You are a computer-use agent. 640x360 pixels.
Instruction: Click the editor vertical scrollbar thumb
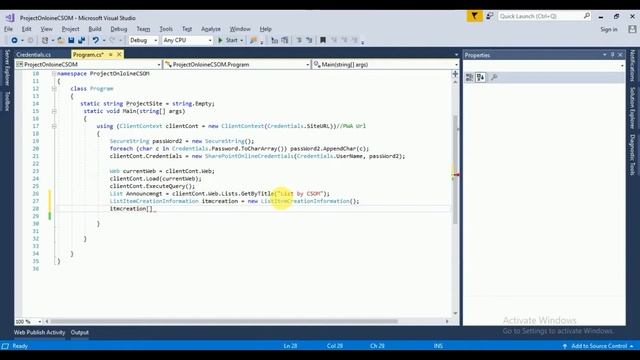click(455, 169)
